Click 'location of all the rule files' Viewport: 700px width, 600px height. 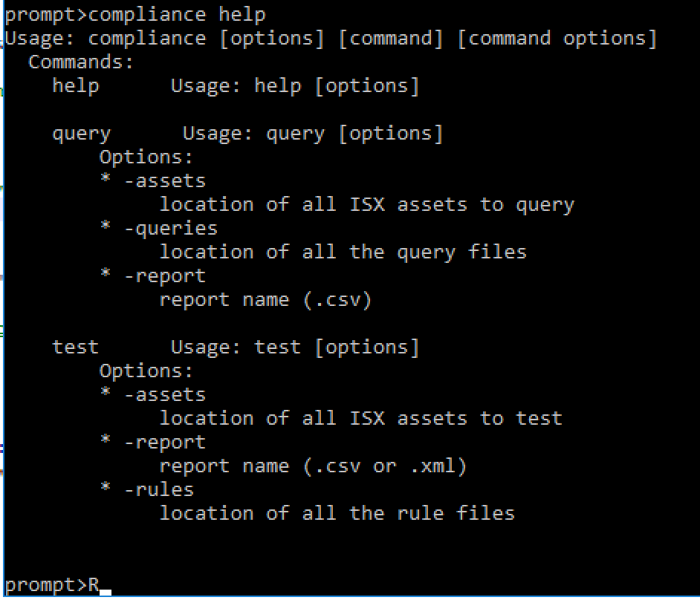pos(337,513)
